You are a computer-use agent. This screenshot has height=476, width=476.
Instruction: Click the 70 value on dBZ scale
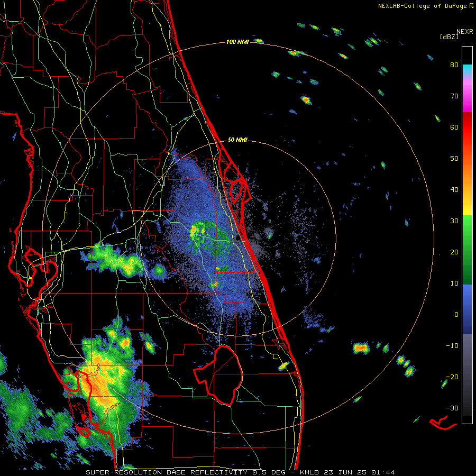[x=454, y=96]
